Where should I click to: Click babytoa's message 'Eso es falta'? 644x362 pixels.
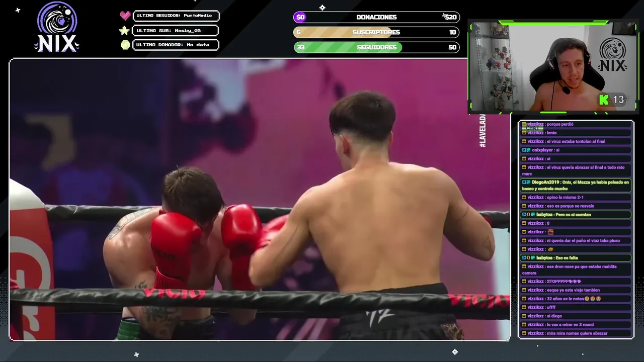[576, 258]
